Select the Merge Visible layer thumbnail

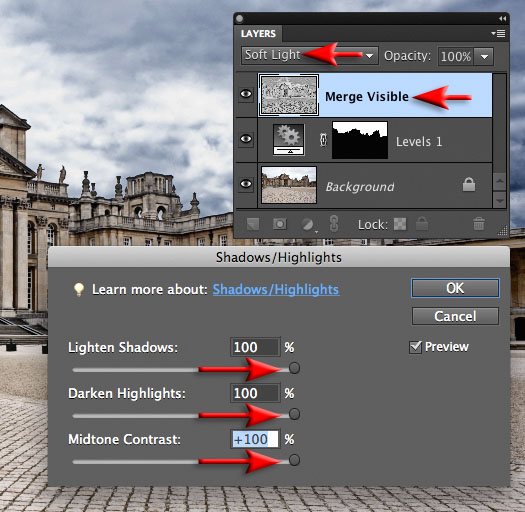[289, 95]
